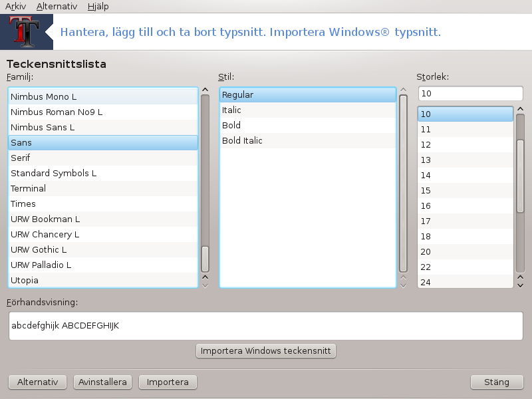Viewport: 532px width, 399px height.
Task: Click the Familj list scrollbar thumb
Action: [205, 259]
